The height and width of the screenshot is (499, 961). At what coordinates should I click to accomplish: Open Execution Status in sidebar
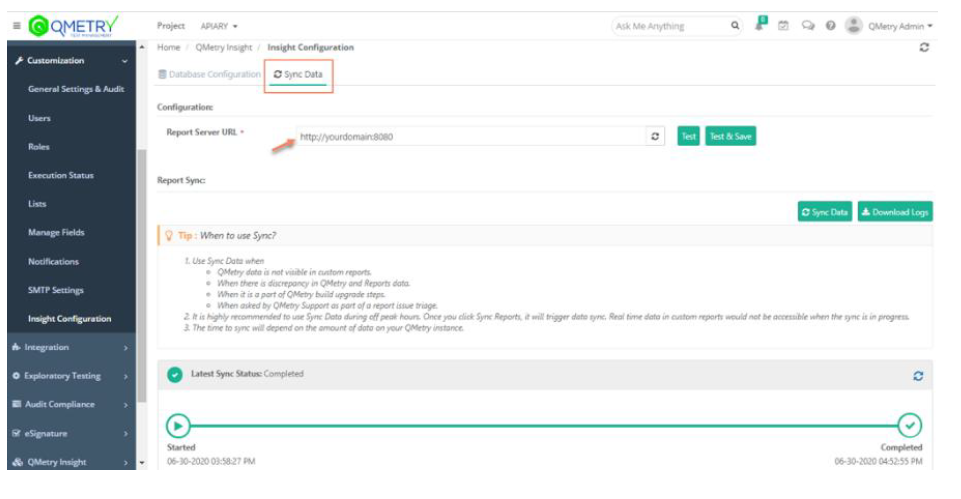click(61, 175)
